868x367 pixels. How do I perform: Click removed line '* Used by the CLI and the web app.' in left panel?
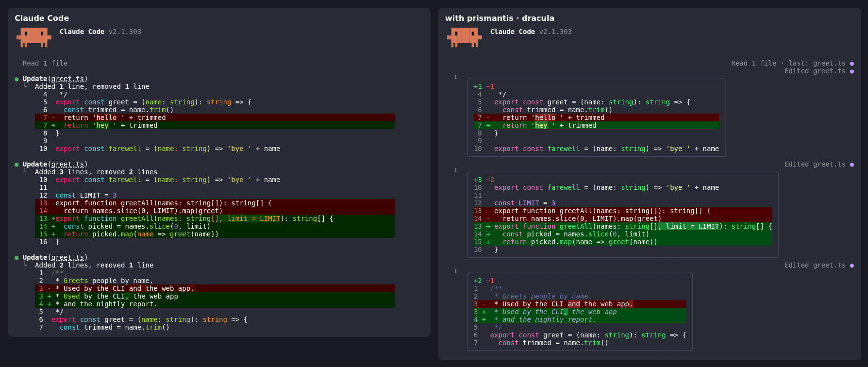coord(215,288)
